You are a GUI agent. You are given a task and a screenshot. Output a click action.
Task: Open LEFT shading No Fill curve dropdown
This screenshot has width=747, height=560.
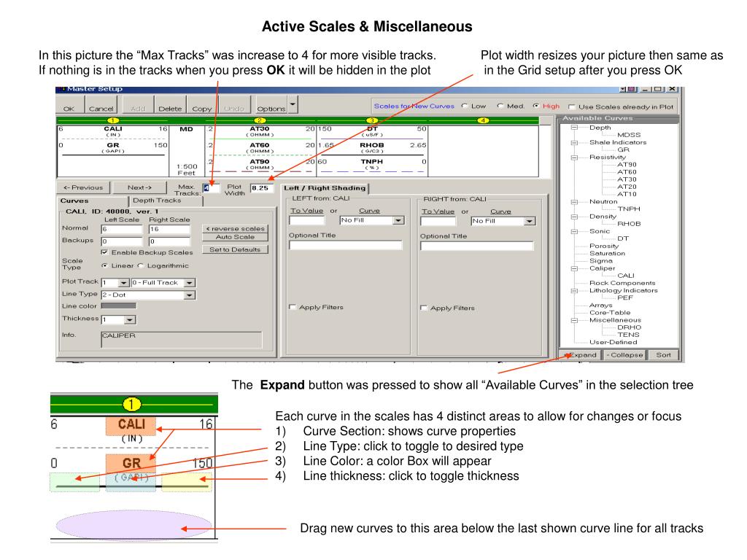click(x=399, y=220)
